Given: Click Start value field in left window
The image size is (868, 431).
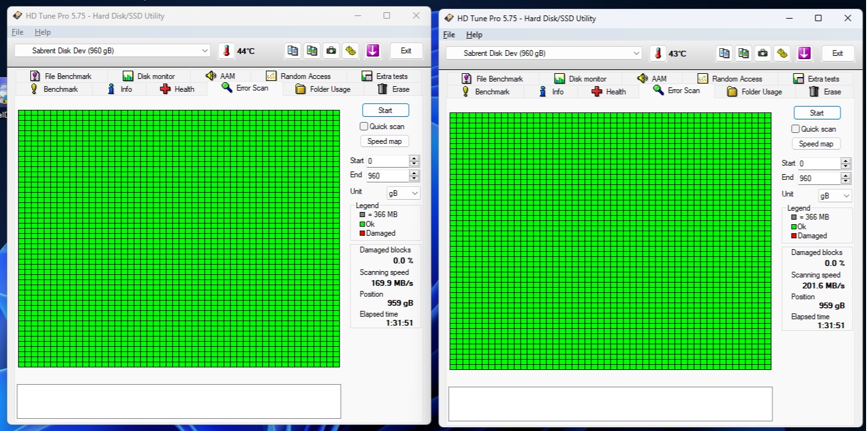Looking at the screenshot, I should pyautogui.click(x=387, y=161).
